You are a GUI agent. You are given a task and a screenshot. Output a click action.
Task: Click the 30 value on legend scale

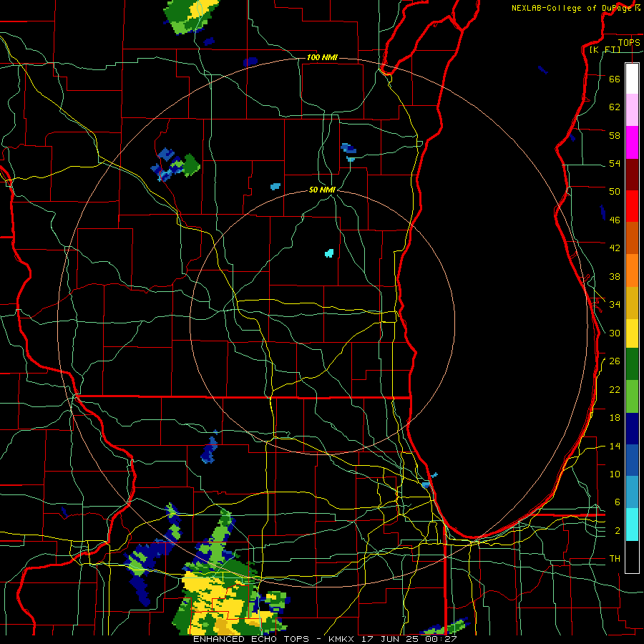tap(615, 333)
